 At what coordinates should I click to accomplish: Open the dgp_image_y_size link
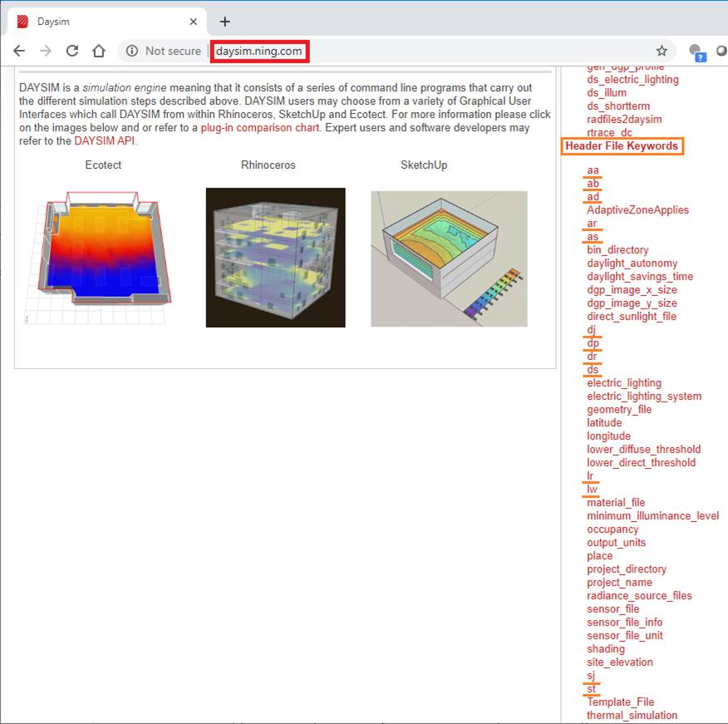tap(632, 303)
